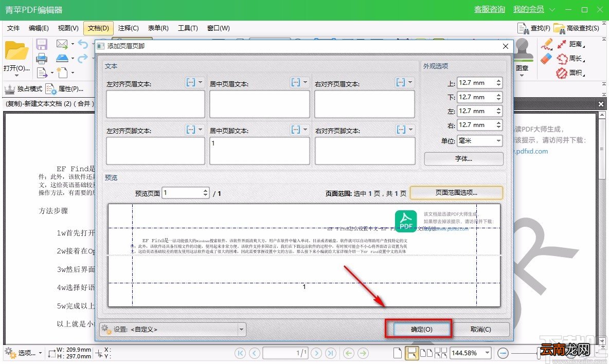Open the Document (文档) menu
This screenshot has height=364, width=609.
coord(98,28)
